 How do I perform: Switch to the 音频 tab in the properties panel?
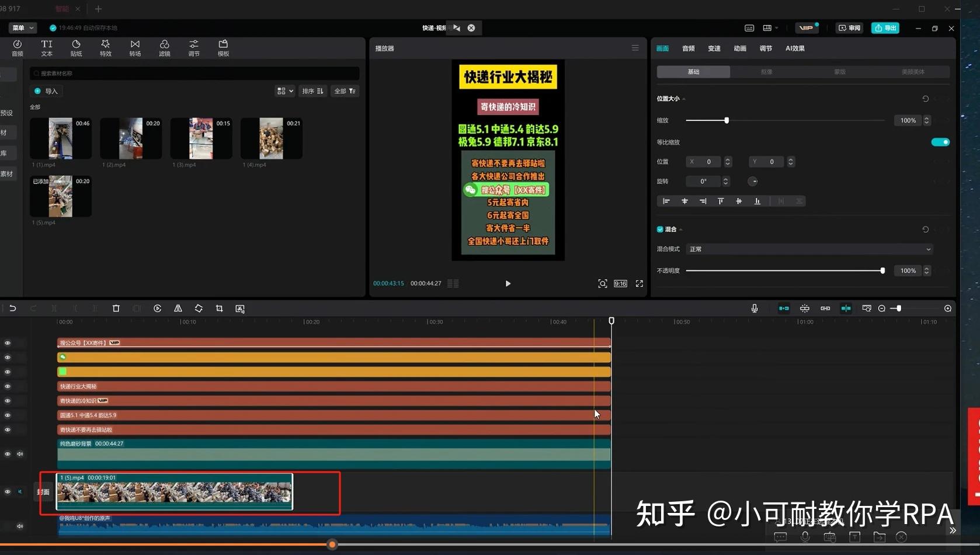coord(689,48)
